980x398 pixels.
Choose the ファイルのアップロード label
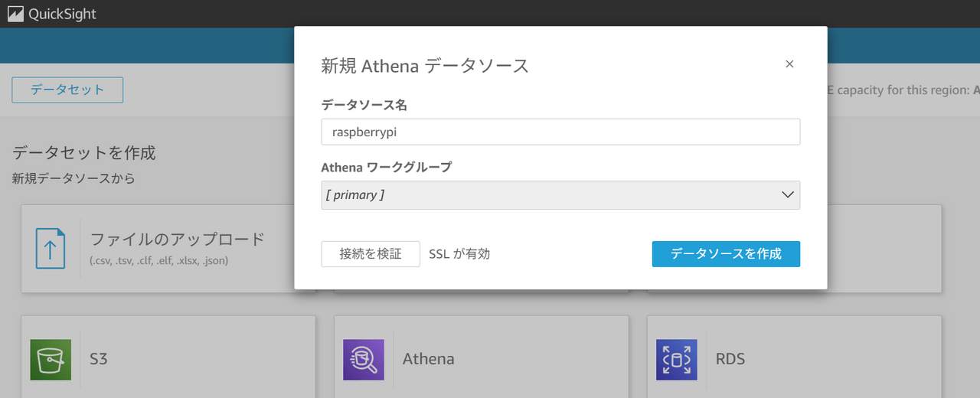pyautogui.click(x=178, y=239)
